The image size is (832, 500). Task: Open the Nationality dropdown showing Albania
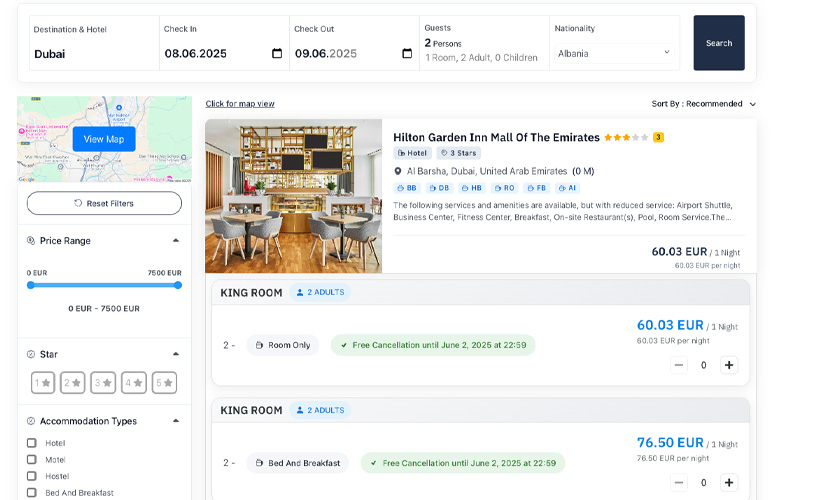pyautogui.click(x=614, y=54)
